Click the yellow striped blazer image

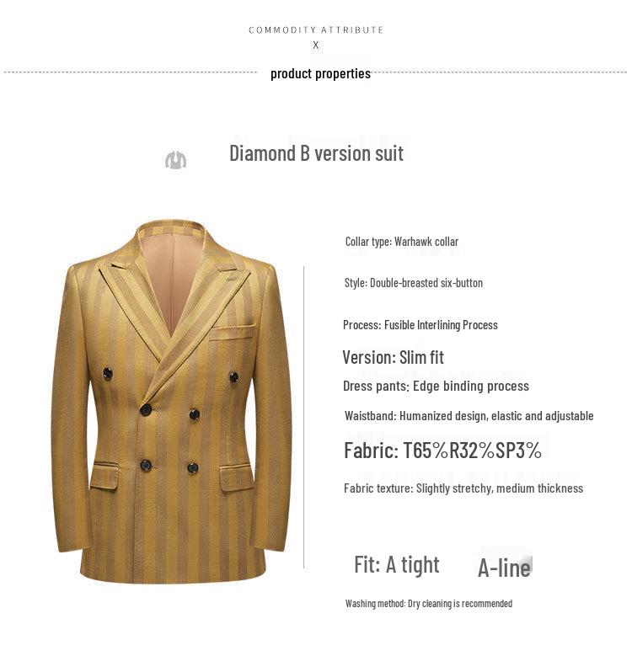[x=172, y=402]
